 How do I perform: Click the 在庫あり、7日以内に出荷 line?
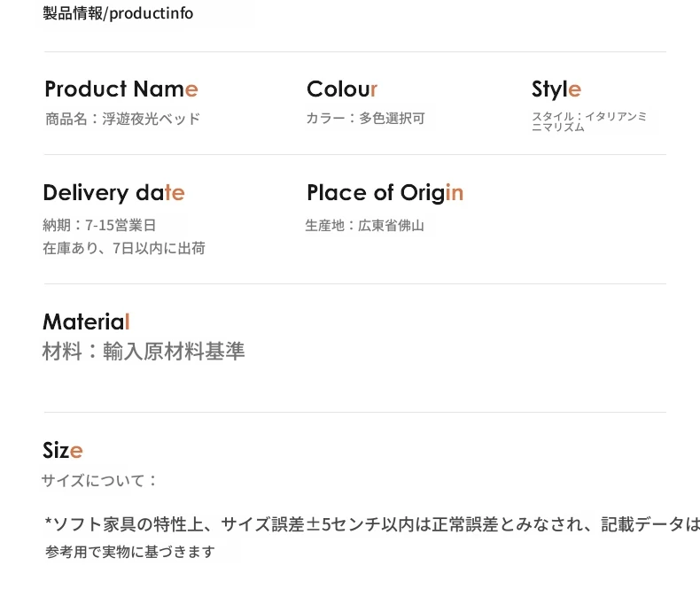[x=124, y=248]
